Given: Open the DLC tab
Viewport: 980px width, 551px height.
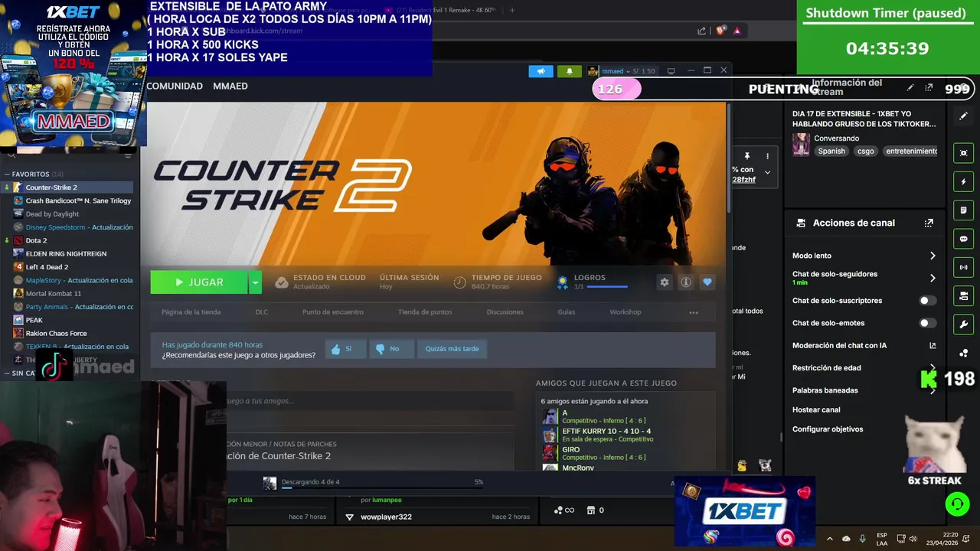Looking at the screenshot, I should (x=262, y=312).
